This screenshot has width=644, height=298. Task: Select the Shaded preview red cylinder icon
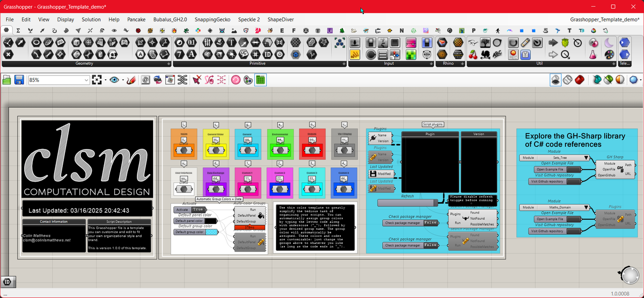point(580,80)
